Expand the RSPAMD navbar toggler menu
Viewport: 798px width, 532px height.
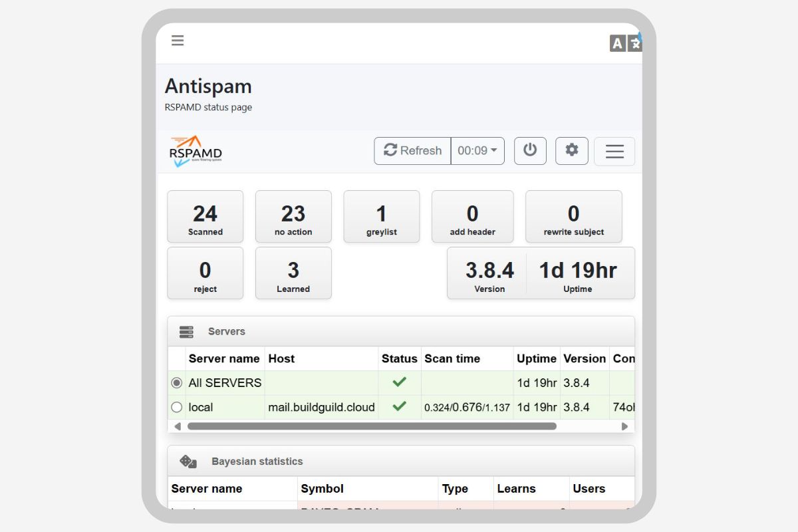tap(614, 152)
